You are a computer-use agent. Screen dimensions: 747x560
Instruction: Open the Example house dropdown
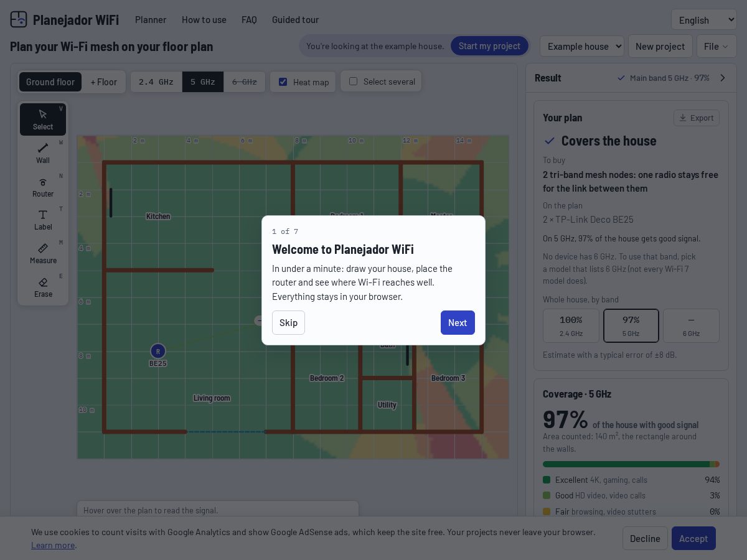coord(581,46)
